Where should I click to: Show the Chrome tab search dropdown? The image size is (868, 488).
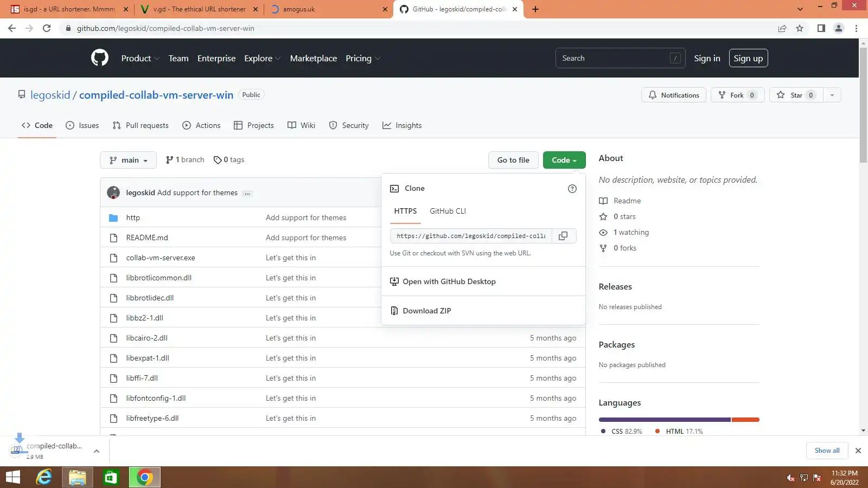800,9
